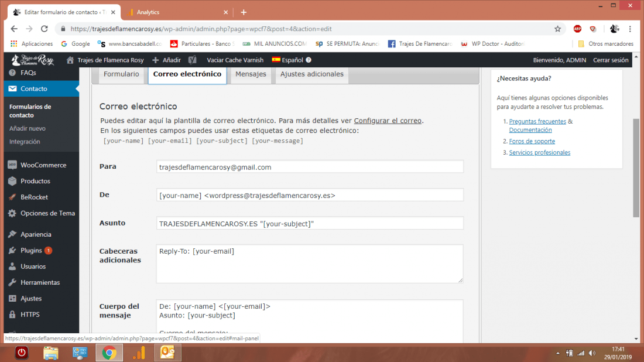Open BeRocket plugin menu
The width and height of the screenshot is (644, 362).
click(41, 197)
